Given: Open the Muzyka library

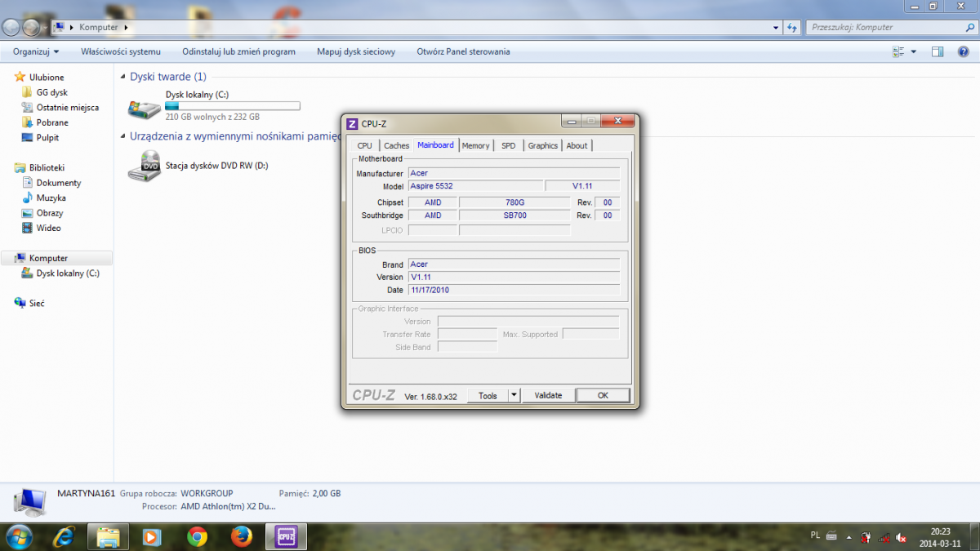Looking at the screenshot, I should [x=51, y=198].
